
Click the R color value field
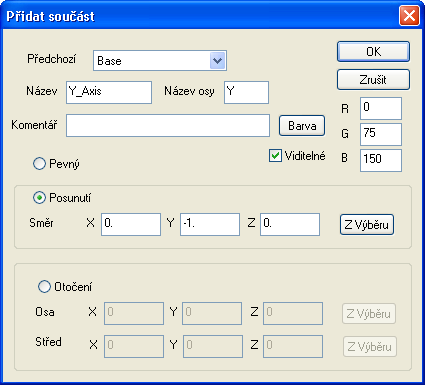(x=381, y=108)
